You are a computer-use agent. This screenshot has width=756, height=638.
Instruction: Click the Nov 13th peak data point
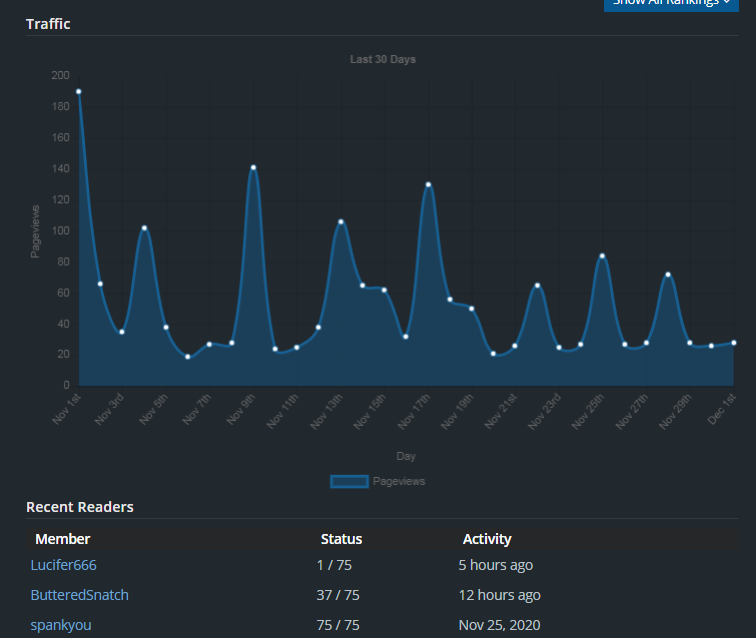click(341, 222)
